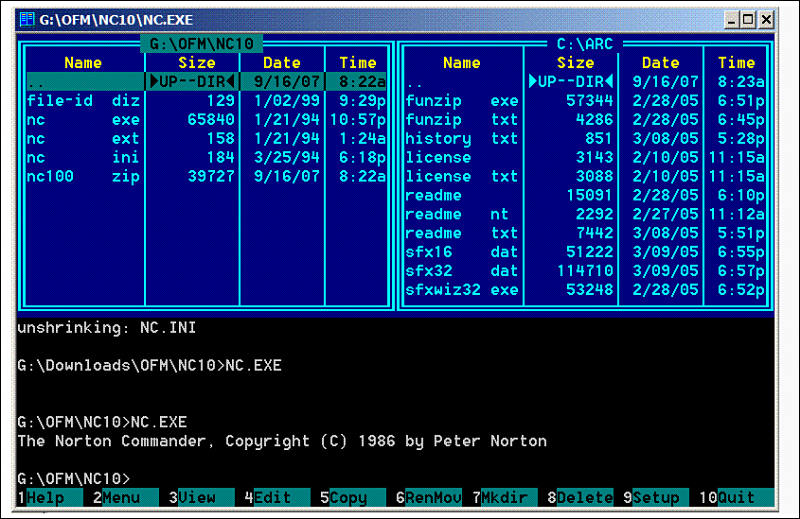Image resolution: width=800 pixels, height=519 pixels.
Task: Click the 10 Quit function key
Action: [x=736, y=498]
